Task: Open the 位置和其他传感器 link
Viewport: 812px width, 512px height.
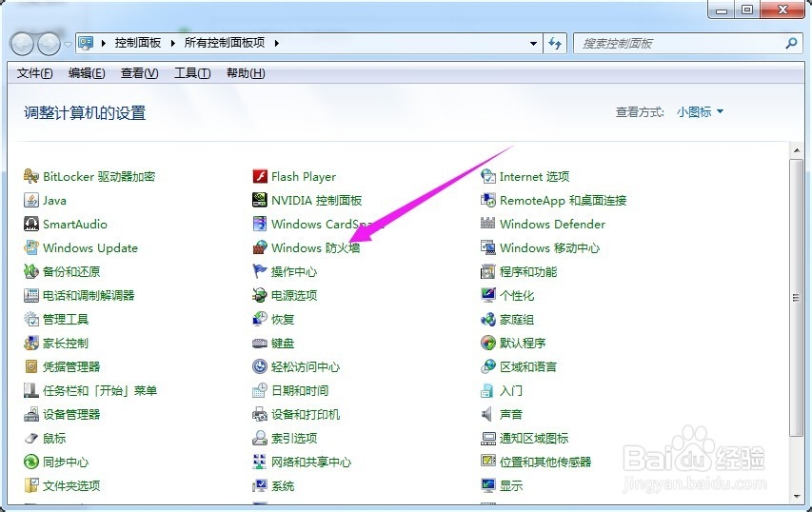Action: (x=545, y=463)
